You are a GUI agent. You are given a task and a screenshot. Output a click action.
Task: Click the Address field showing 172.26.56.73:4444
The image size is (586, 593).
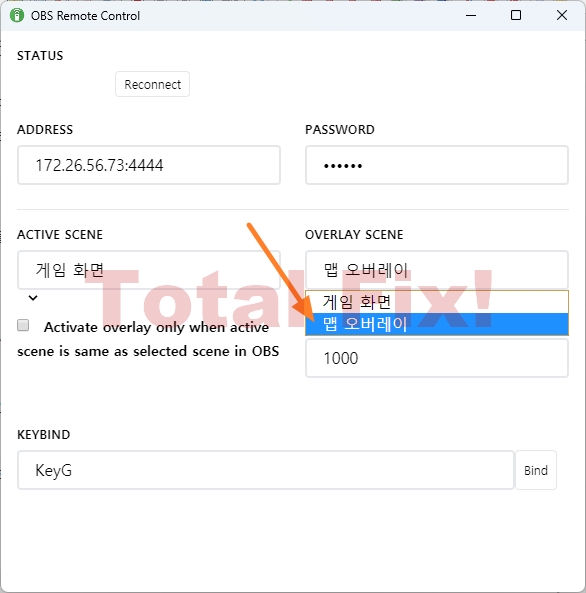(149, 165)
